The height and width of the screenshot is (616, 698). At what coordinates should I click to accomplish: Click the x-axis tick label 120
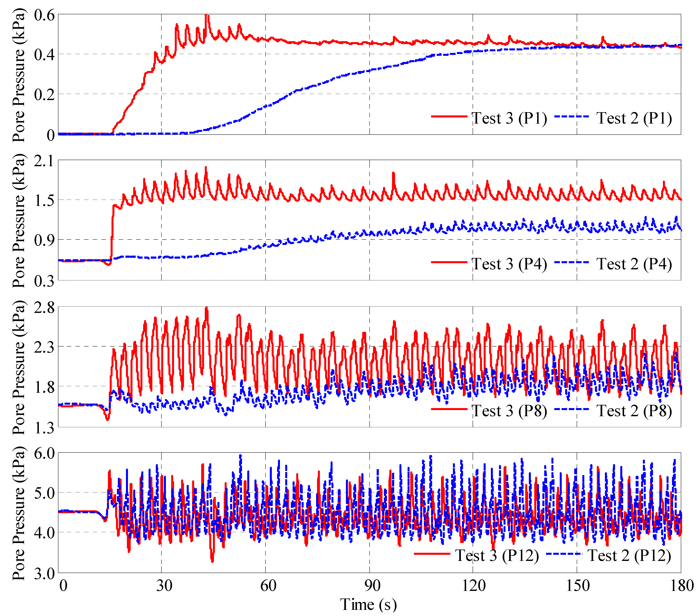[x=474, y=586]
